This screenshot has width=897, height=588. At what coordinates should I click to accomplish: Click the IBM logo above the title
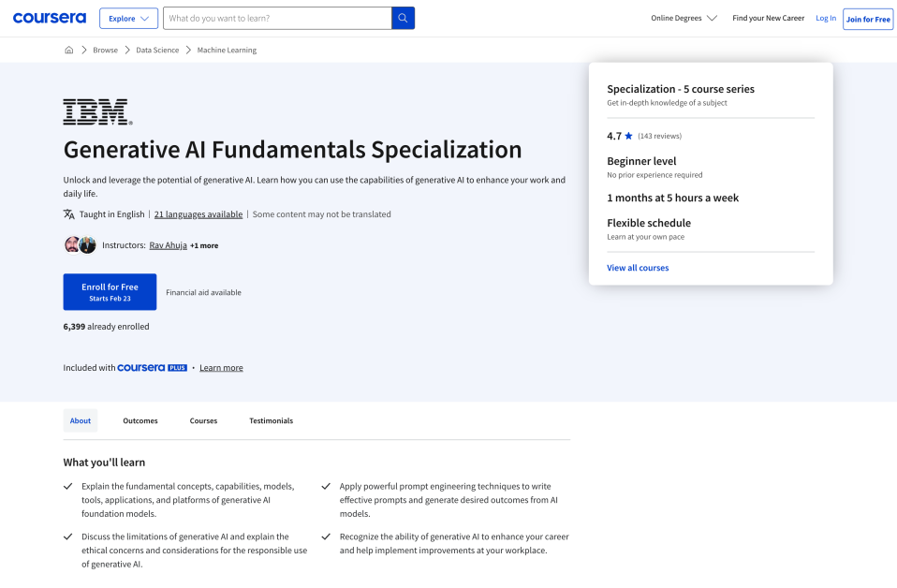[x=95, y=110]
